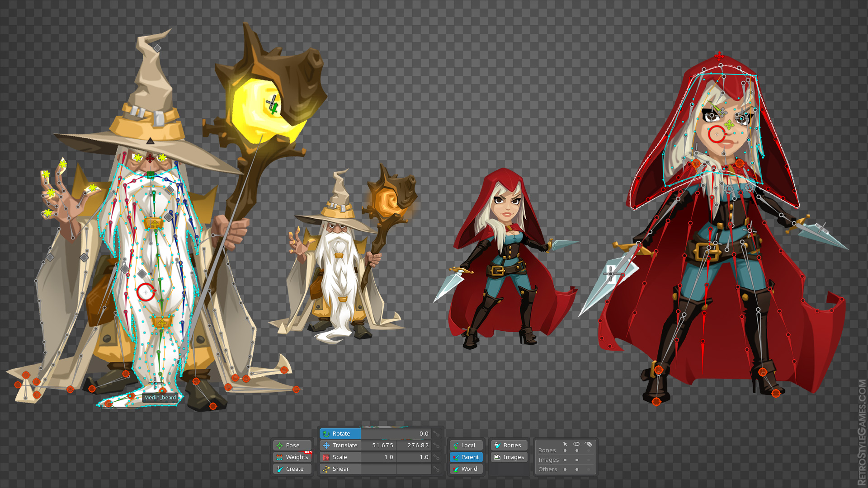Toggle Bones visibility under the eye column
868x488 pixels.
click(x=577, y=451)
